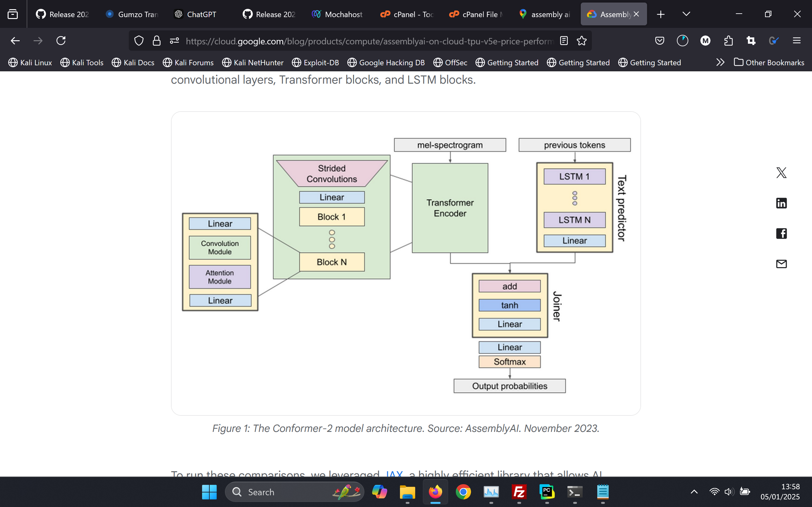The height and width of the screenshot is (507, 812).
Task: Open tracking protection shield icon
Action: pyautogui.click(x=139, y=41)
